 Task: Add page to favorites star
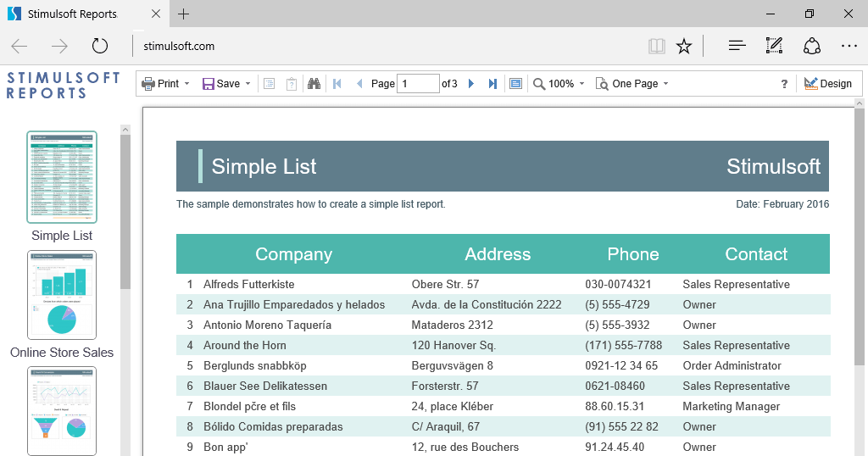click(x=684, y=46)
